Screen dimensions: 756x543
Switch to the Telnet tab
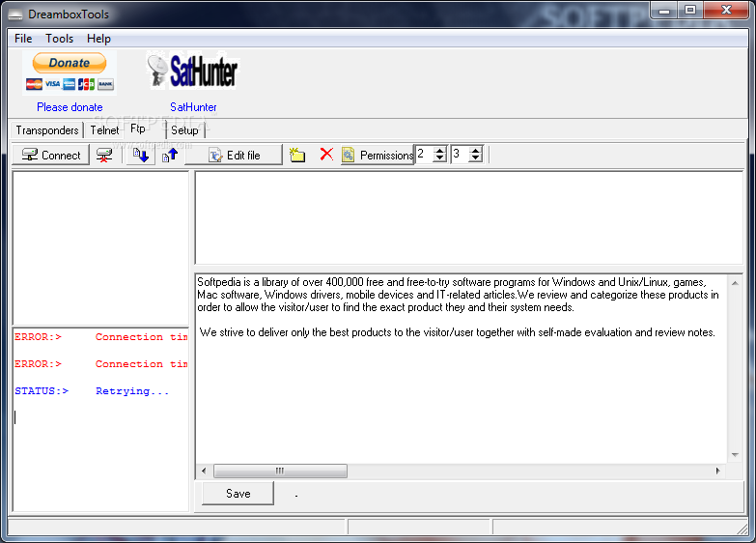[104, 130]
